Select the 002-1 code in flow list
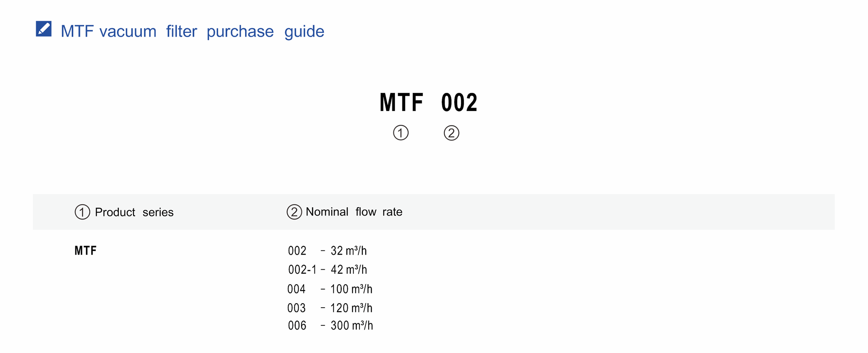The image size is (868, 353). (302, 270)
